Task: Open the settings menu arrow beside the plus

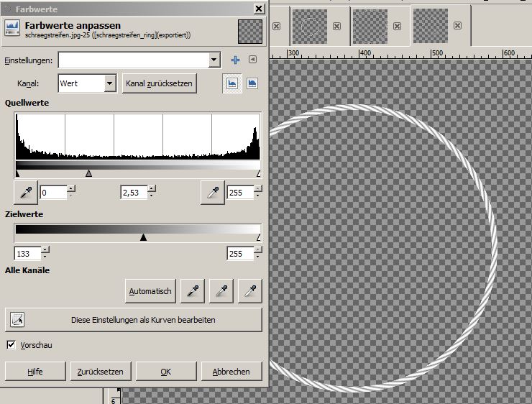Action: pos(252,60)
